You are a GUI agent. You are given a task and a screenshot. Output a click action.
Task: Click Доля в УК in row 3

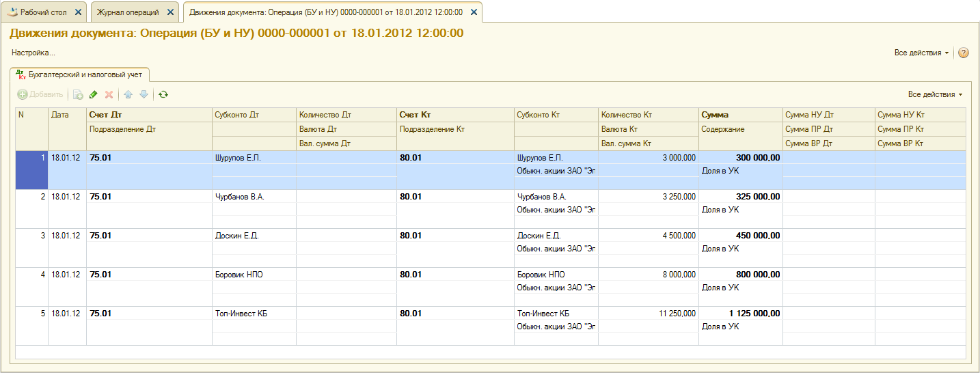(720, 249)
